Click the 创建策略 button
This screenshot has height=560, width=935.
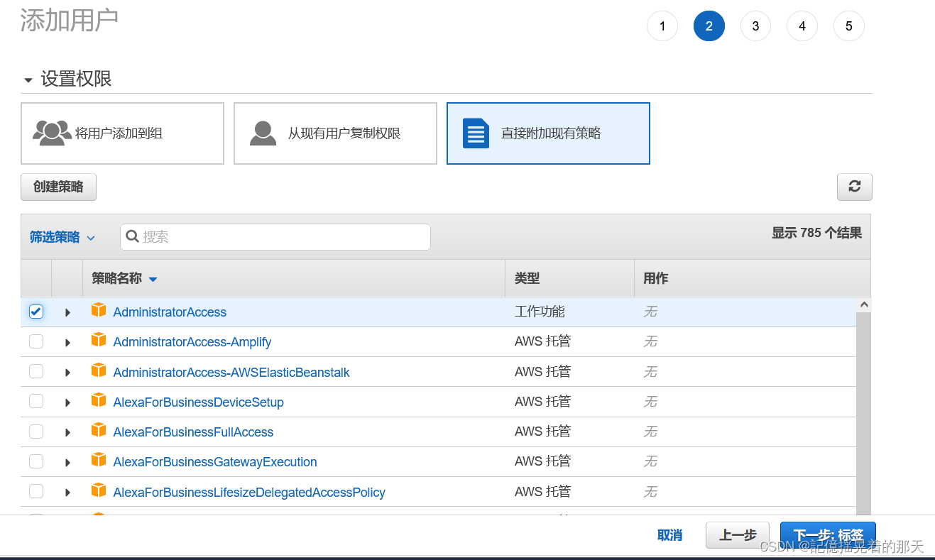click(58, 187)
